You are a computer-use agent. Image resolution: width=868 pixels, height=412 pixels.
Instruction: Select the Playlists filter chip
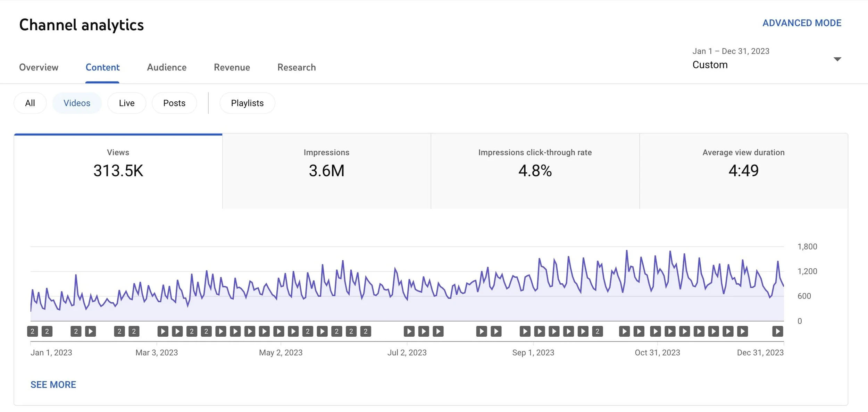247,103
